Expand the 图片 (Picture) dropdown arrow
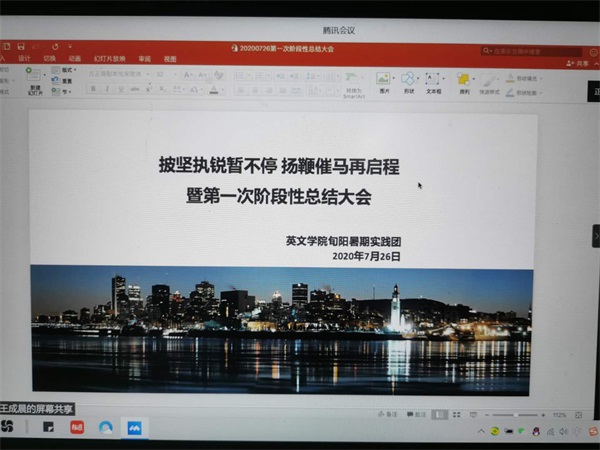The image size is (600, 450). pos(393,78)
